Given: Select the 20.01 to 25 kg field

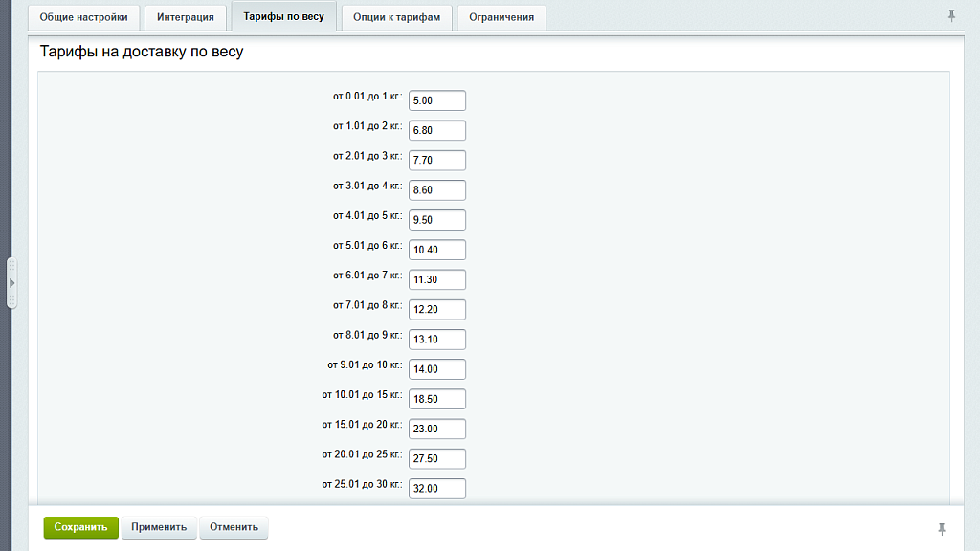Looking at the screenshot, I should pyautogui.click(x=436, y=458).
